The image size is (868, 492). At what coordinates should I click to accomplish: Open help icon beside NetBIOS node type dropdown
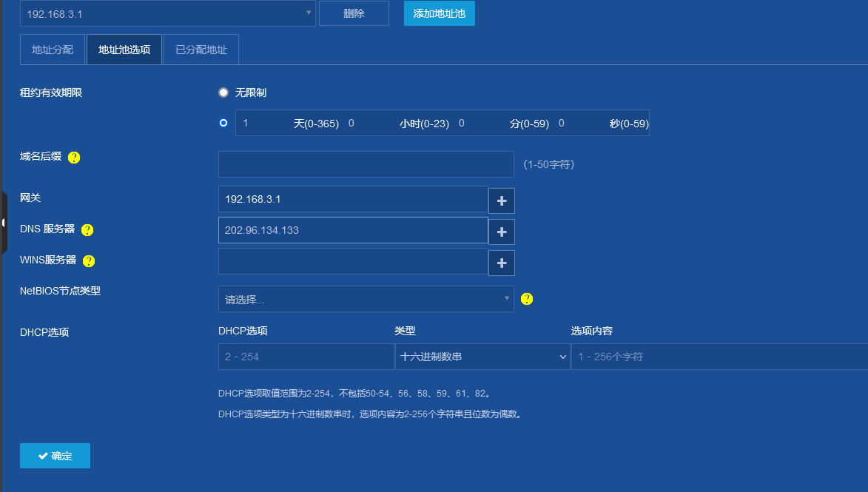pyautogui.click(x=526, y=299)
